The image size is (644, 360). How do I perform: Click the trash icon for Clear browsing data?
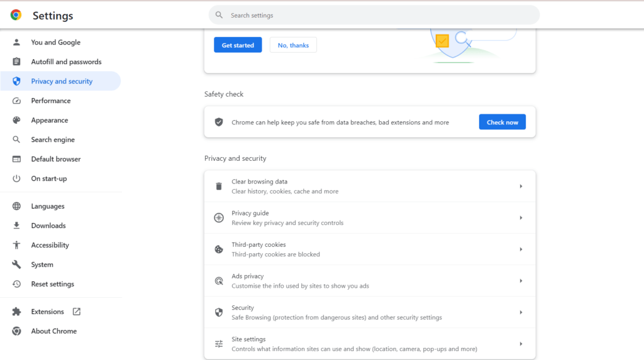coord(219,187)
